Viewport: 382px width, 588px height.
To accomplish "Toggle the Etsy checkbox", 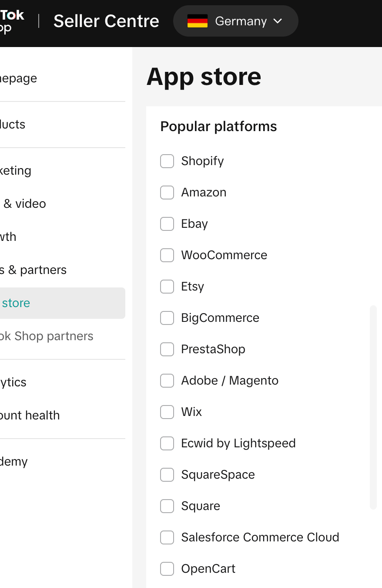I will tap(167, 287).
